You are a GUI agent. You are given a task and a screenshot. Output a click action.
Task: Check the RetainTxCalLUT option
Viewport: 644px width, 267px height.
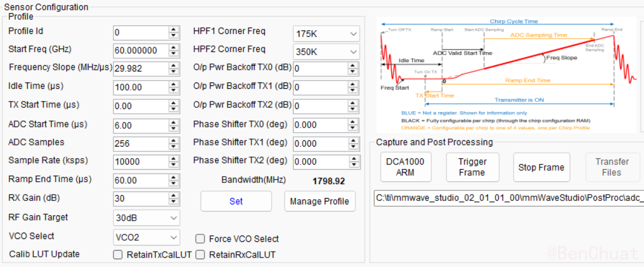pyautogui.click(x=118, y=255)
